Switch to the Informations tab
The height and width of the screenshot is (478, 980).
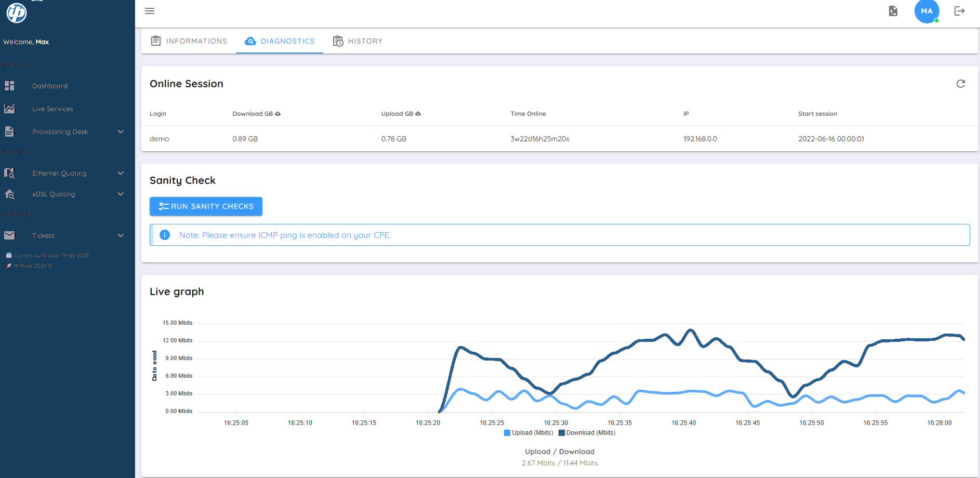point(189,41)
